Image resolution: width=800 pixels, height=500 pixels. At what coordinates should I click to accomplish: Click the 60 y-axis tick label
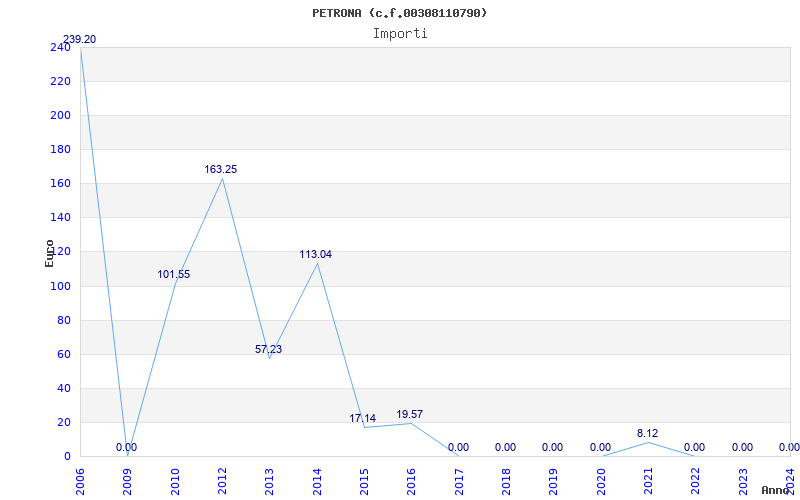click(x=63, y=355)
